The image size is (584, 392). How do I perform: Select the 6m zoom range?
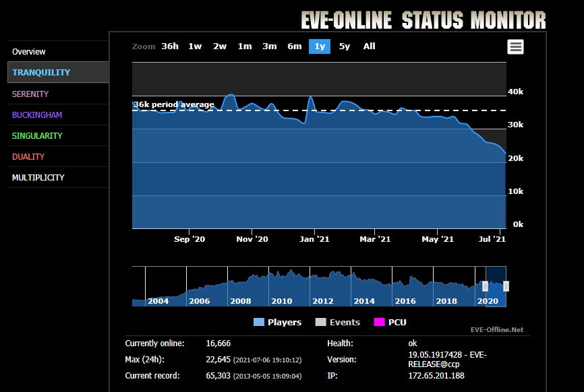(294, 46)
